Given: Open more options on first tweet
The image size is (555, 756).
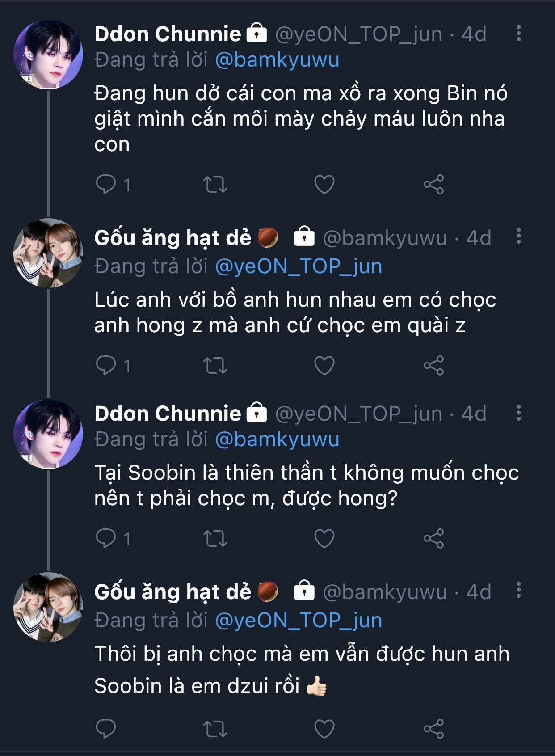Looking at the screenshot, I should 518,34.
